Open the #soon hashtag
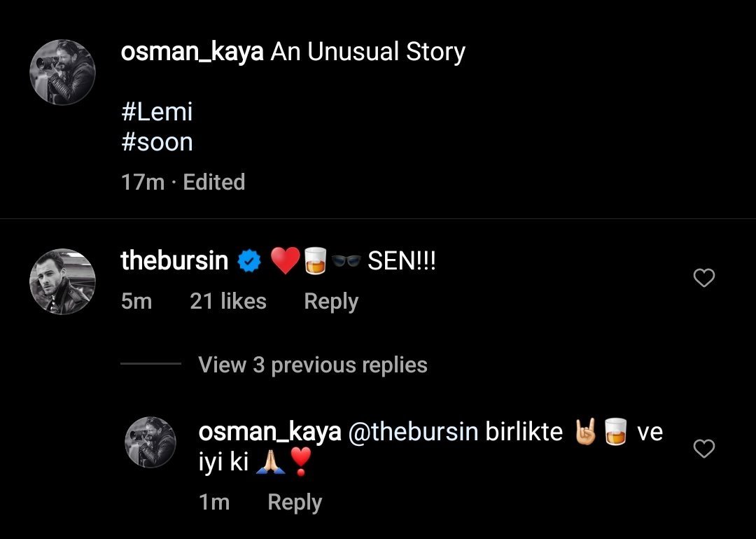756x539 pixels. click(157, 142)
